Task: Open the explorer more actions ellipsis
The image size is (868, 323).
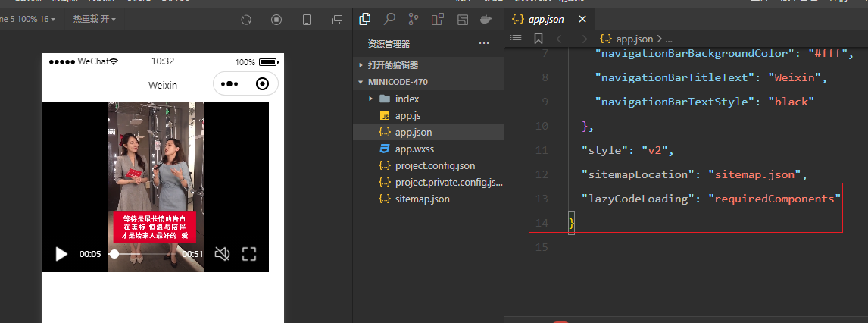Action: click(x=484, y=44)
